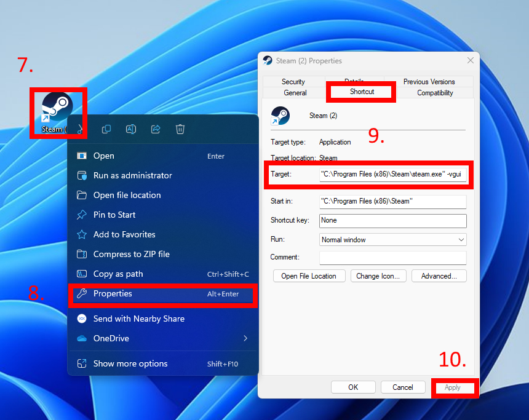This screenshot has width=529, height=420.
Task: Click the Shortcut key field
Action: (x=392, y=221)
